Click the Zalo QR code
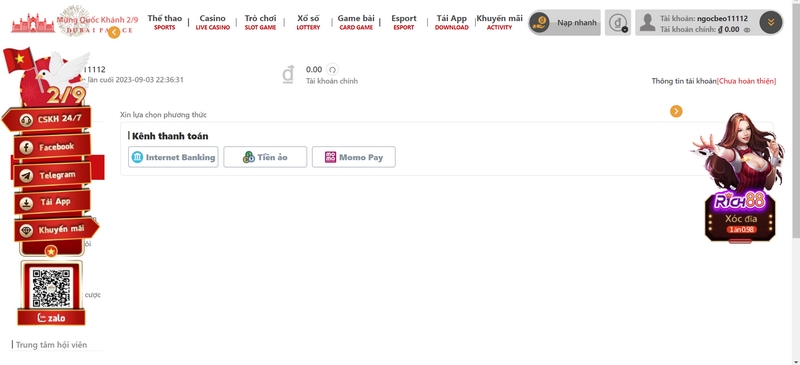 tap(51, 287)
